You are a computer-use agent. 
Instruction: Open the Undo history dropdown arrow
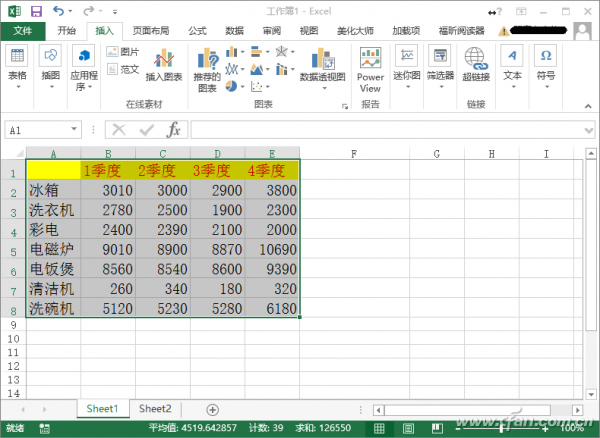[x=70, y=11]
